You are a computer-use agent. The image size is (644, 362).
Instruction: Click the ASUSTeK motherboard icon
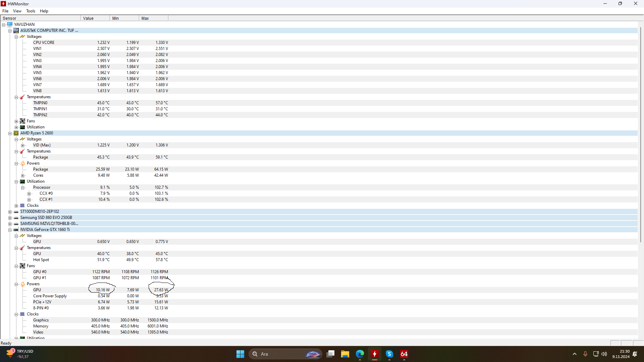[16, 30]
